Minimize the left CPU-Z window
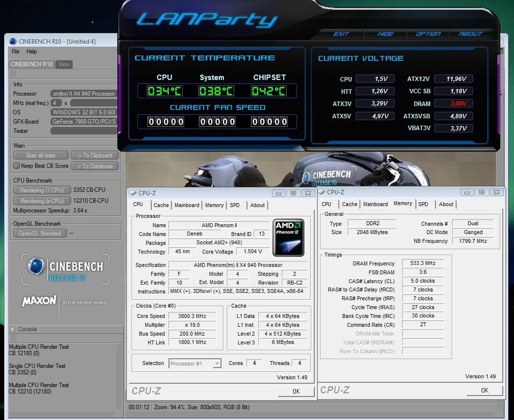The width and height of the screenshot is (514, 420). pyautogui.click(x=279, y=193)
